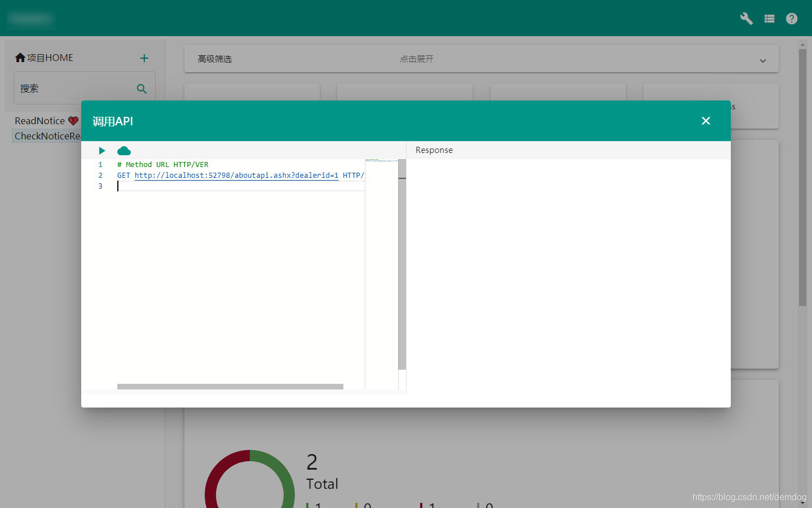Open the help question mark icon
The image size is (812, 508).
792,19
